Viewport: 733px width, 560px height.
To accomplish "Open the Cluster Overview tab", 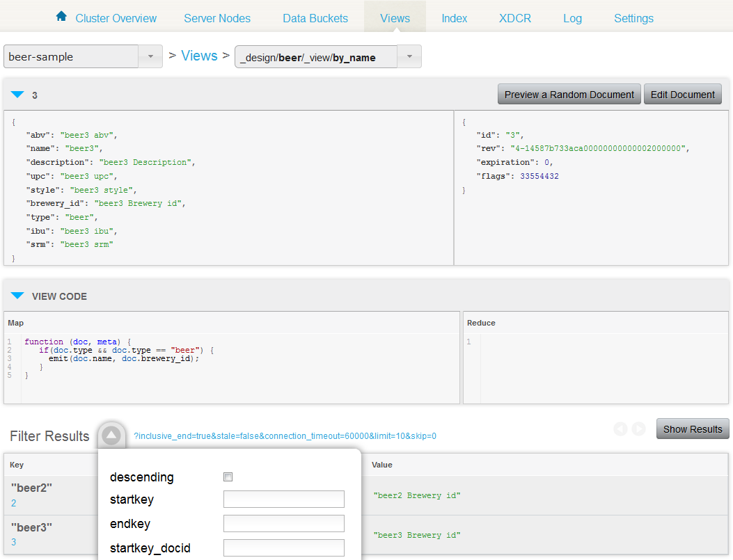I will (116, 18).
